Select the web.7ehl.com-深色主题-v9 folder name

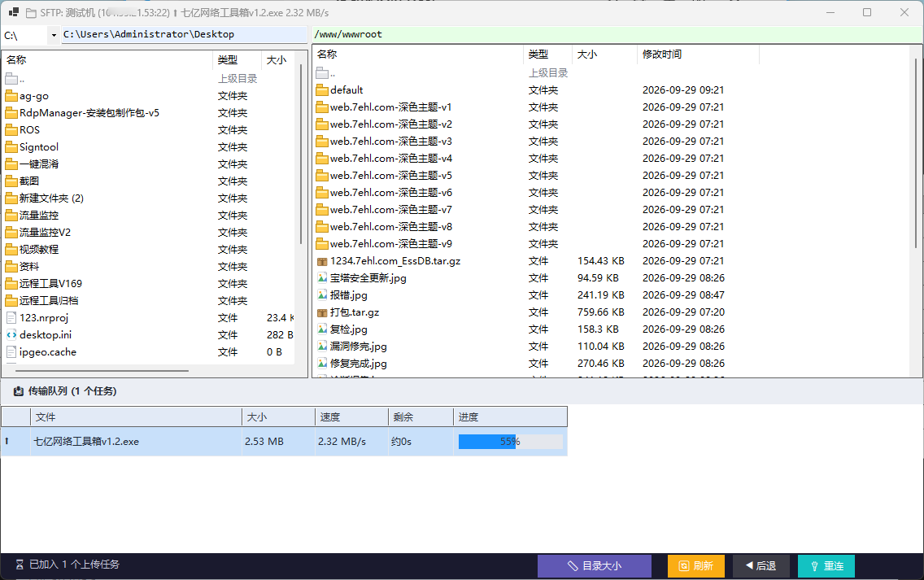coord(391,244)
